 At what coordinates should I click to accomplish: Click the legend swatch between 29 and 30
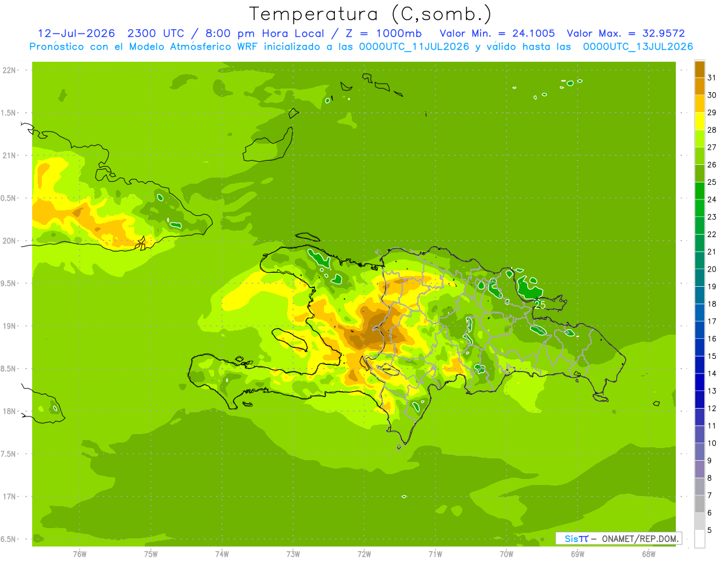tap(699, 104)
